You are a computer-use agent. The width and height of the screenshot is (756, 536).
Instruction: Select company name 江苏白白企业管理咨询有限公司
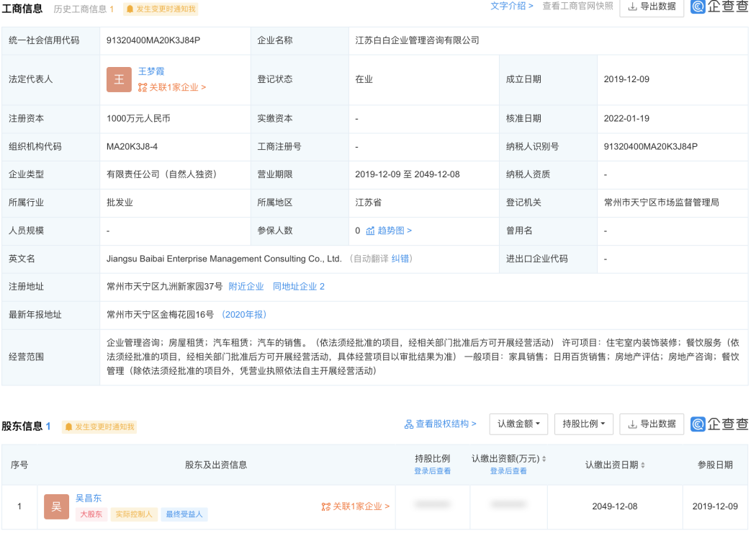[x=417, y=40]
